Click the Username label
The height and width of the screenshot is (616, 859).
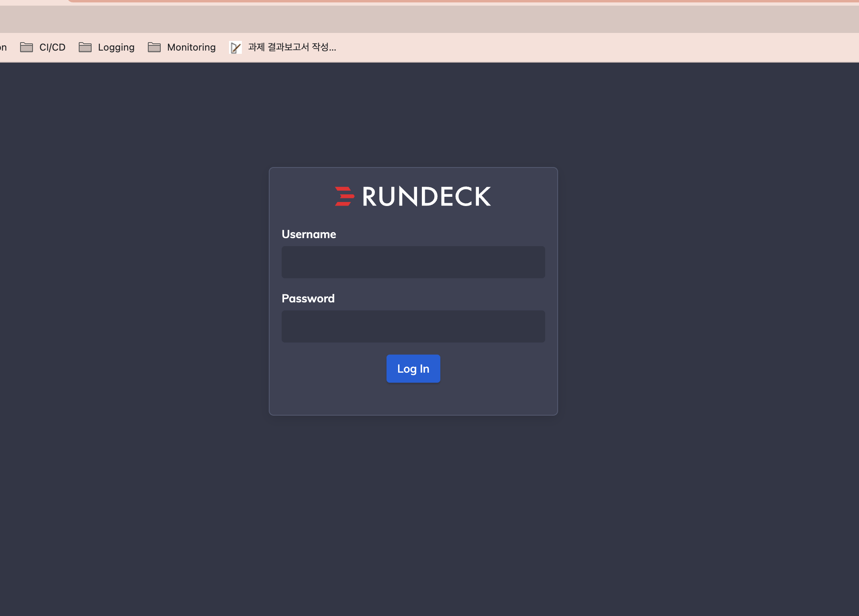click(309, 234)
